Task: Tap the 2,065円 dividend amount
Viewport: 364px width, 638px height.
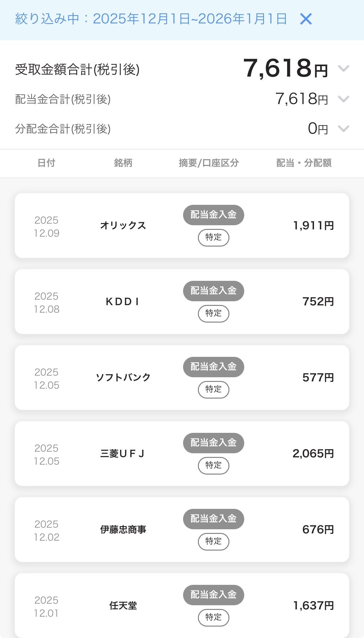Action: coord(313,454)
